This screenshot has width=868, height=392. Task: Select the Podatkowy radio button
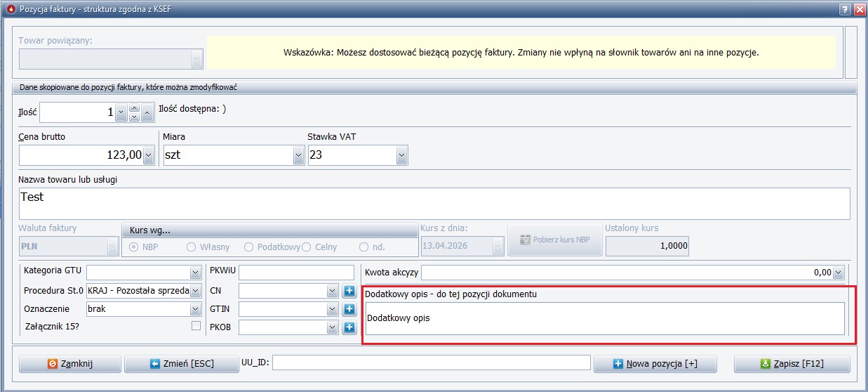248,247
